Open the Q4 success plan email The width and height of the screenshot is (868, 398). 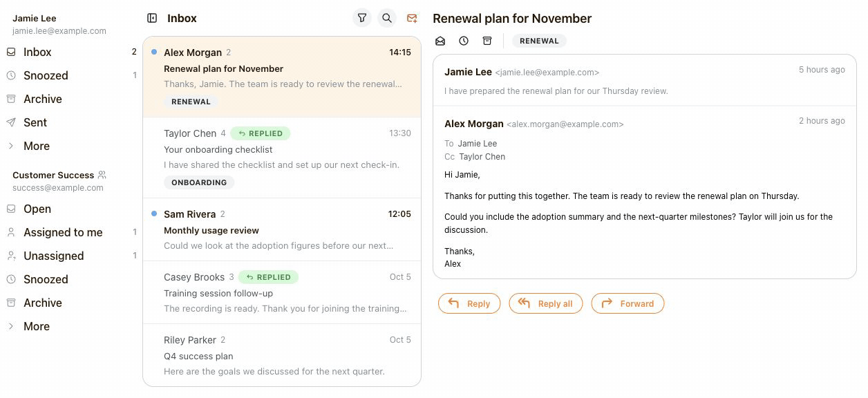[282, 355]
